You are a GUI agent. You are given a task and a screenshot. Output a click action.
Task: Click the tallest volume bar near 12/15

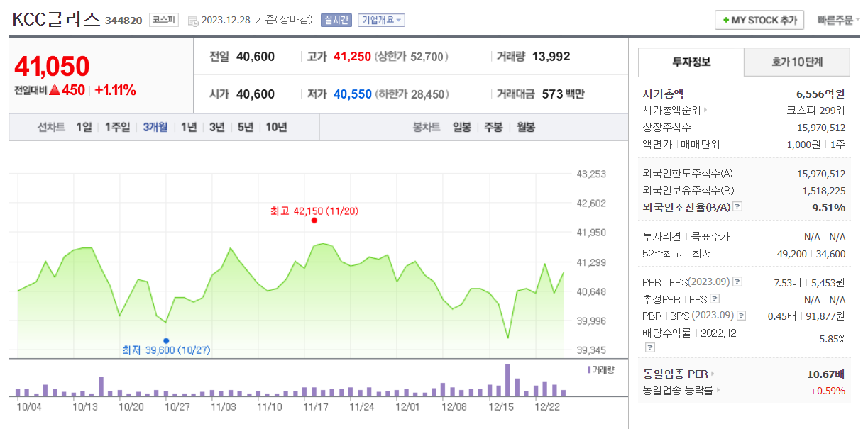click(507, 380)
